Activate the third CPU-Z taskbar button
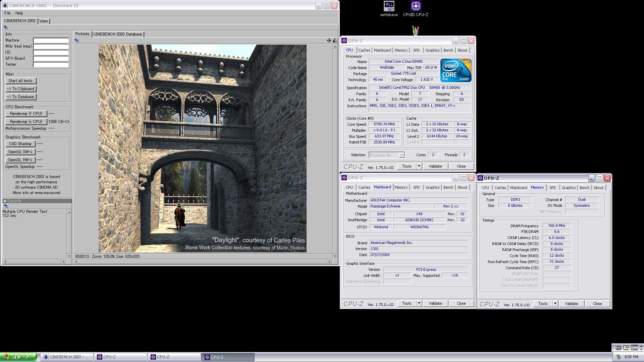This screenshot has height=362, width=644. 228,357
